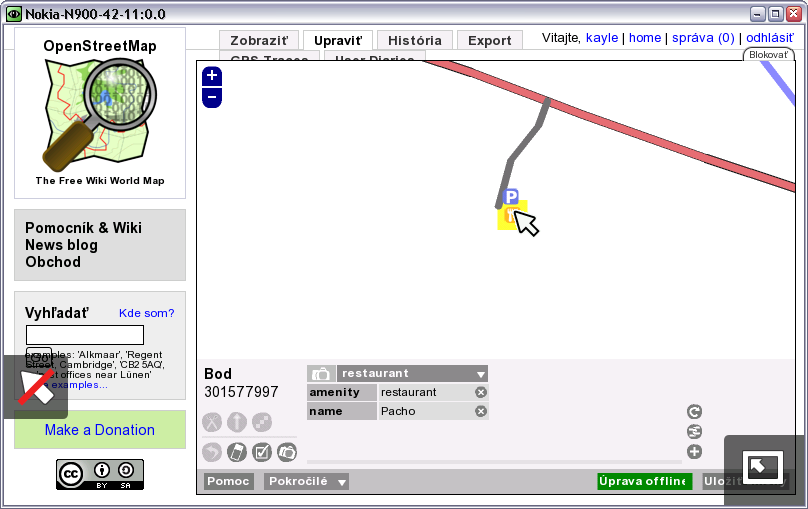Open the News blog link
Screen dimensions: 808x509
click(61, 245)
